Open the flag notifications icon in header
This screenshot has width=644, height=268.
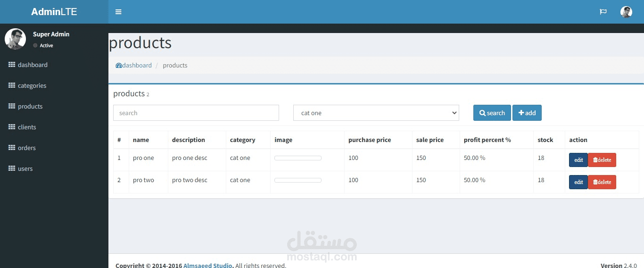click(x=603, y=12)
